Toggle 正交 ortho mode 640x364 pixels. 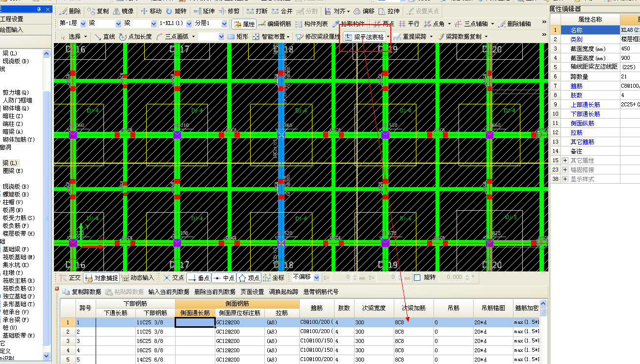coord(70,278)
